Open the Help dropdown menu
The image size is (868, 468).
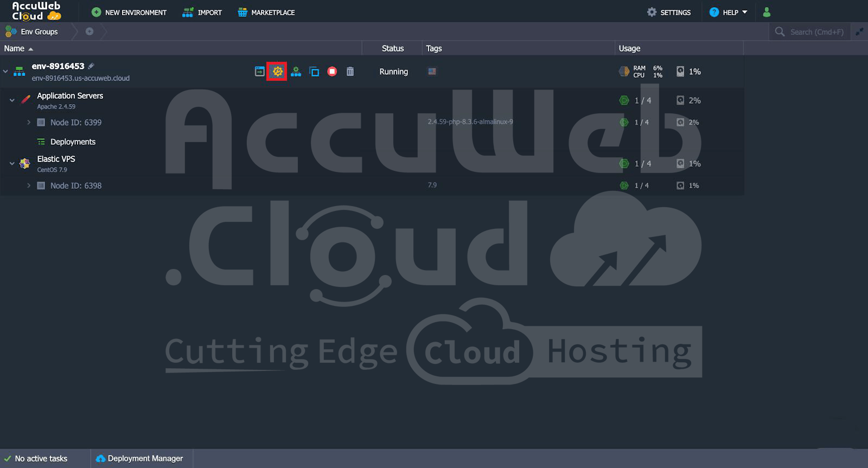click(729, 12)
